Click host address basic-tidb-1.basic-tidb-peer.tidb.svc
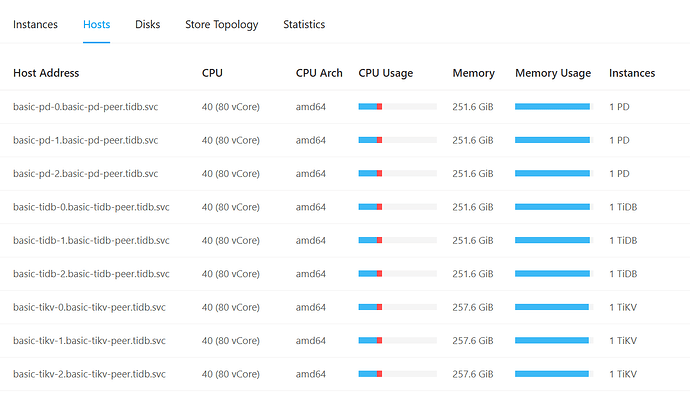The width and height of the screenshot is (690, 414). pyautogui.click(x=91, y=240)
